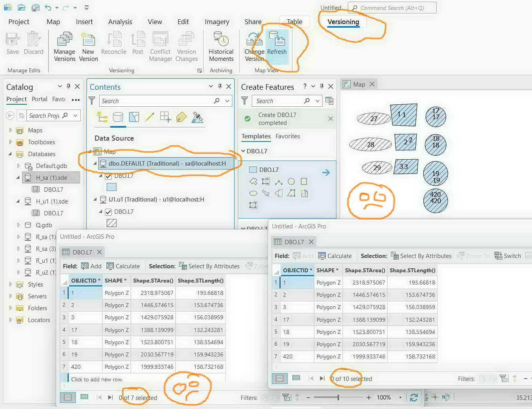This screenshot has height=409, width=532.
Task: Collapse the DBO.L7 template group
Action: [x=243, y=151]
